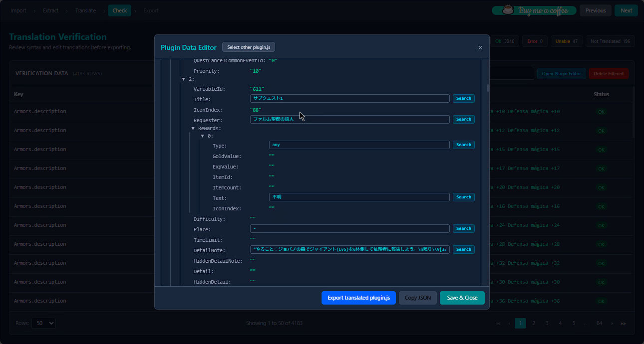
Task: Copy JSON to clipboard
Action: [418, 298]
